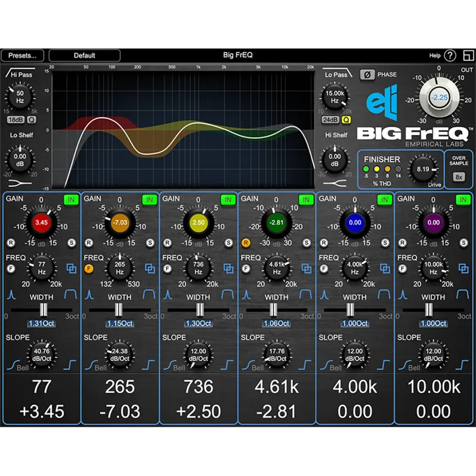Screen dimensions: 476x476
Task: Toggle the yellow Lo Pass Q button
Action: click(346, 120)
